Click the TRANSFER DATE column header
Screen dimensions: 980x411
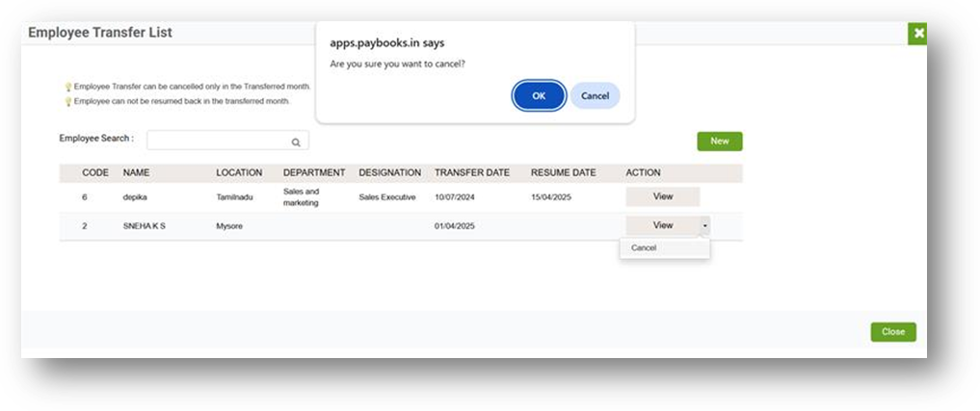[x=472, y=172]
